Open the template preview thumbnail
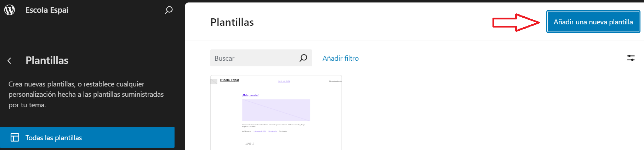 276,113
